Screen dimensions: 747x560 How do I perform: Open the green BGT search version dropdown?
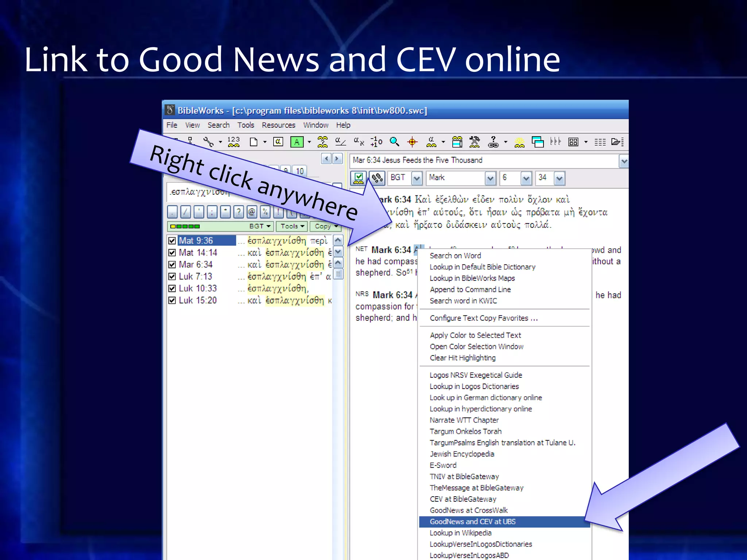pyautogui.click(x=260, y=226)
